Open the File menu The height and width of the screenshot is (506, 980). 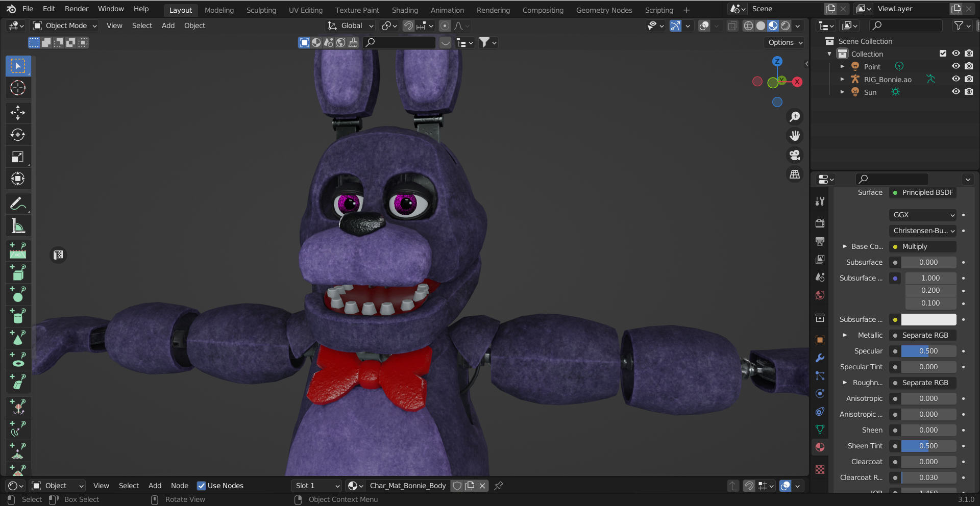[28, 9]
